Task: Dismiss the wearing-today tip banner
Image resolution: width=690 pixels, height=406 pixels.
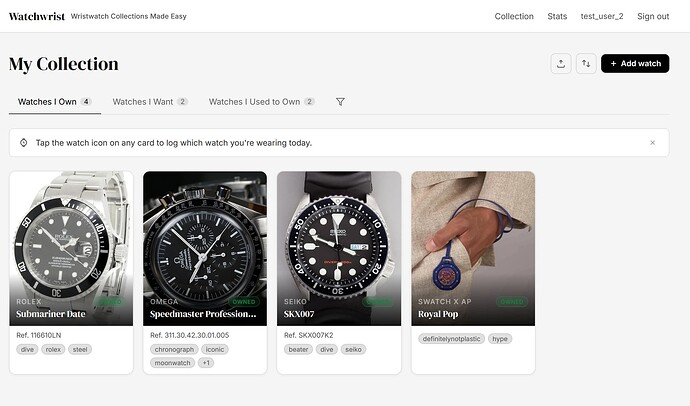Action: (653, 143)
